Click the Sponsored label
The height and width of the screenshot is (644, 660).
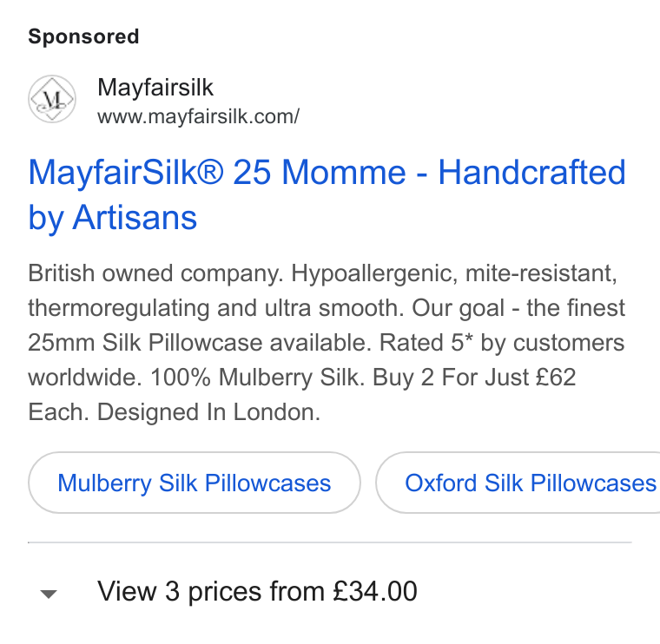tap(83, 36)
